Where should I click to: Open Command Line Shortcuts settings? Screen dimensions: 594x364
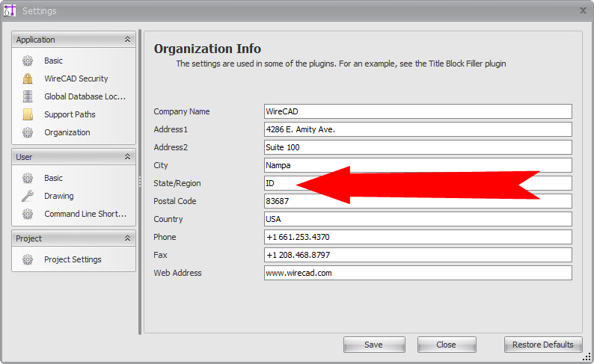click(85, 214)
